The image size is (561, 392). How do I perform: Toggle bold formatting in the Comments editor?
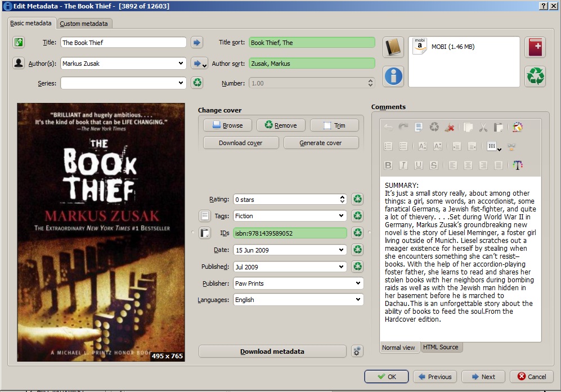coord(388,165)
